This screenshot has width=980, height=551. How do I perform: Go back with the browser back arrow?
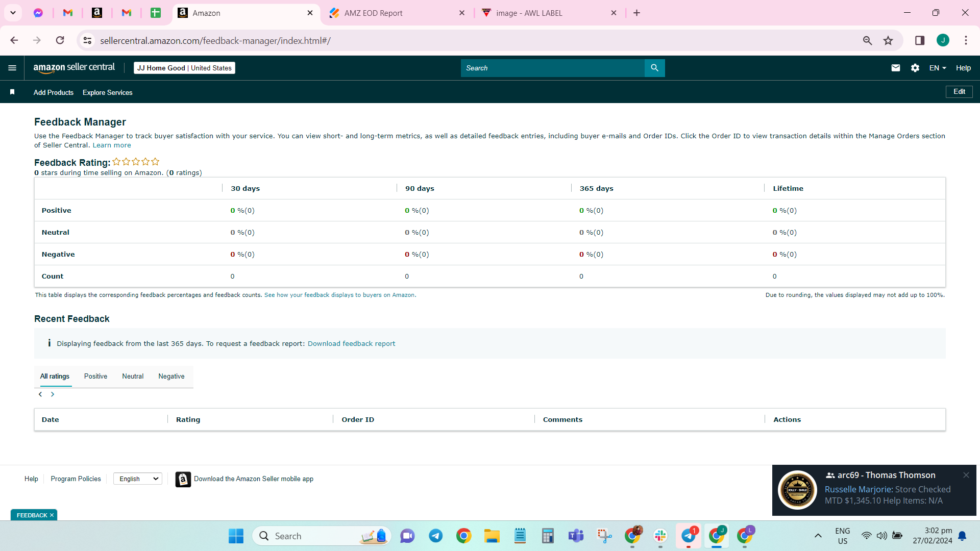pyautogui.click(x=14, y=40)
